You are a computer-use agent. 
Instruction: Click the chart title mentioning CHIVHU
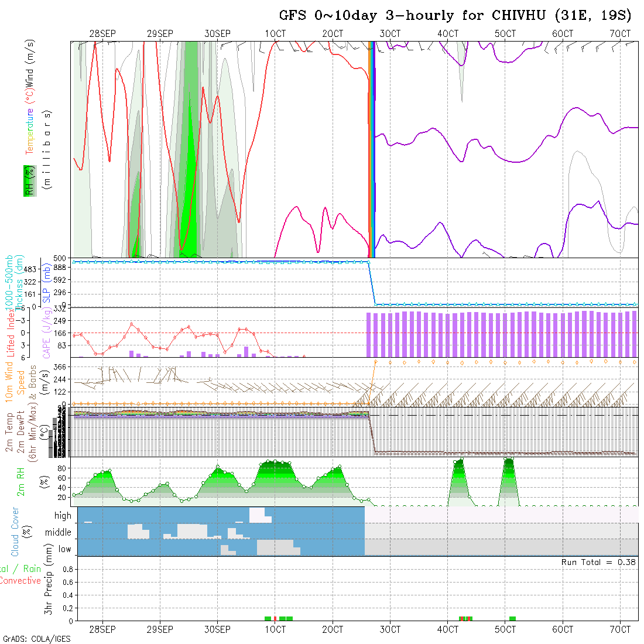[455, 16]
